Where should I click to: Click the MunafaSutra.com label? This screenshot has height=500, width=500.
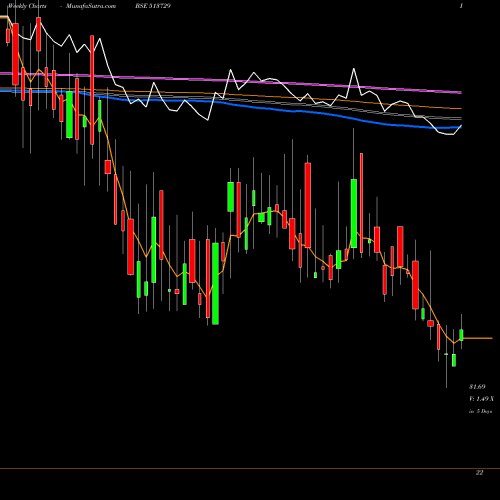coord(91,6)
